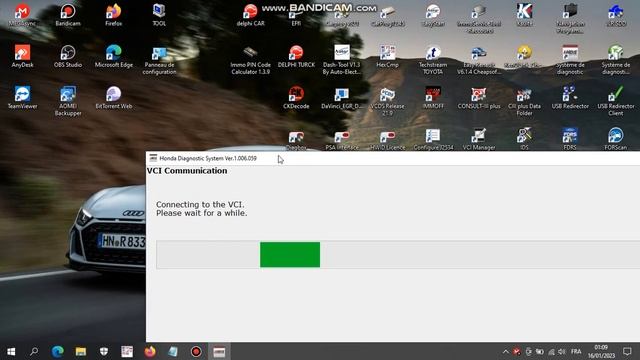This screenshot has width=640, height=360.
Task: Click the 'Please wait for a while.' text
Action: 202,213
